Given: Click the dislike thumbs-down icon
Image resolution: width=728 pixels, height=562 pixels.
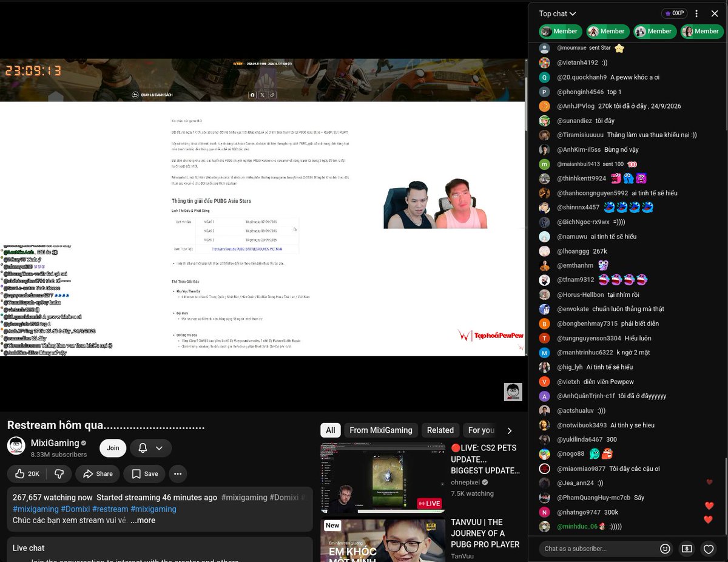Looking at the screenshot, I should tap(59, 474).
